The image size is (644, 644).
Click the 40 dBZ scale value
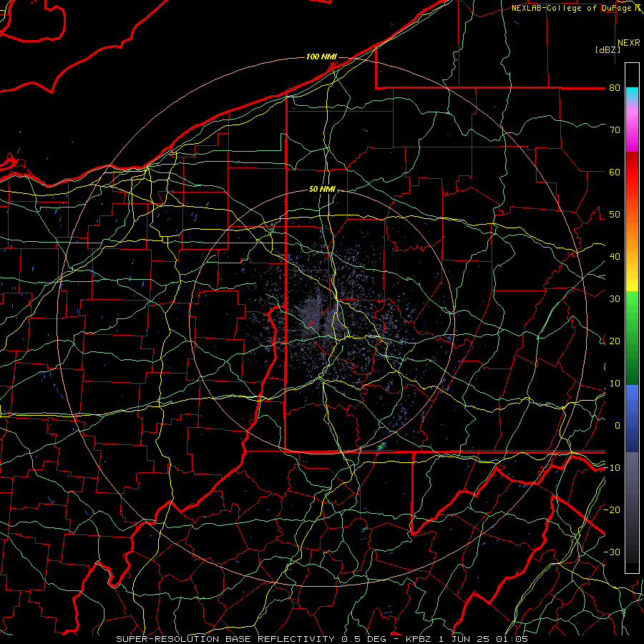[x=615, y=257]
